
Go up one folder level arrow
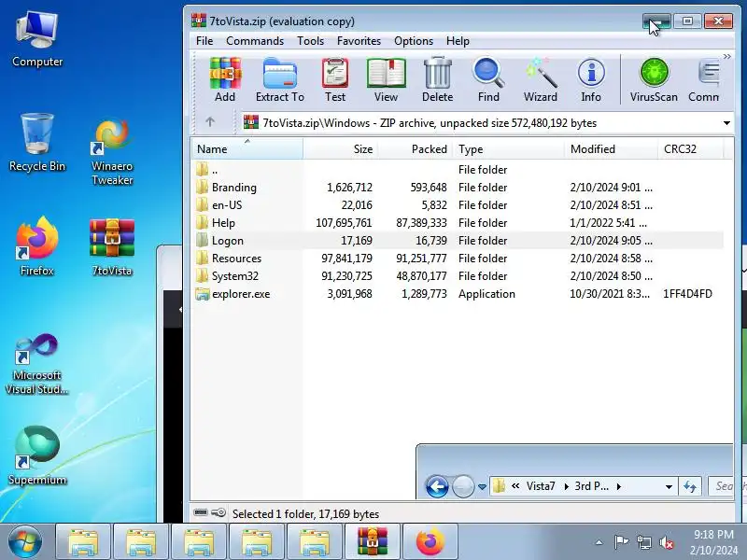[210, 122]
